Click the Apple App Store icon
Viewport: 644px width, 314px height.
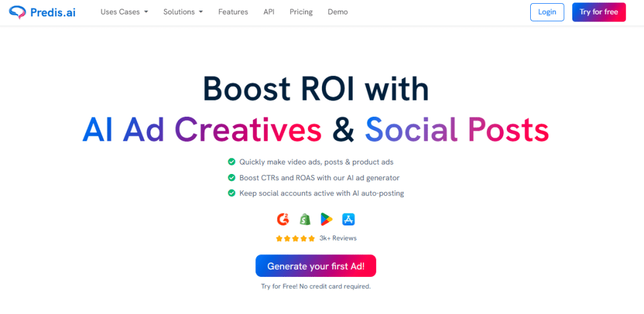coord(348,219)
